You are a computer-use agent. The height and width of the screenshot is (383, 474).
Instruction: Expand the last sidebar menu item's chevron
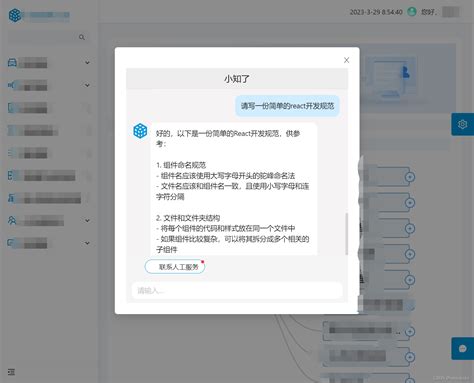pyautogui.click(x=87, y=243)
